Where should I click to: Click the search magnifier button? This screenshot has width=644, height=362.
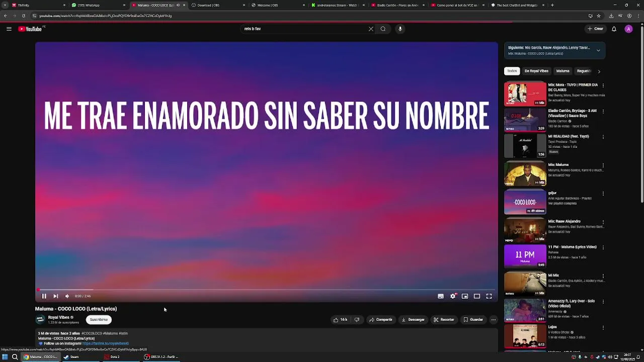[x=383, y=29]
